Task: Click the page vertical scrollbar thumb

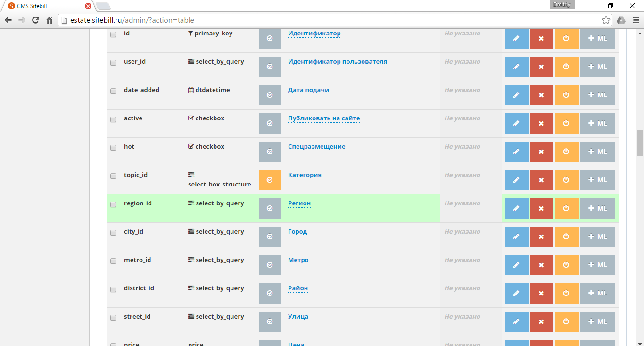Action: click(640, 143)
